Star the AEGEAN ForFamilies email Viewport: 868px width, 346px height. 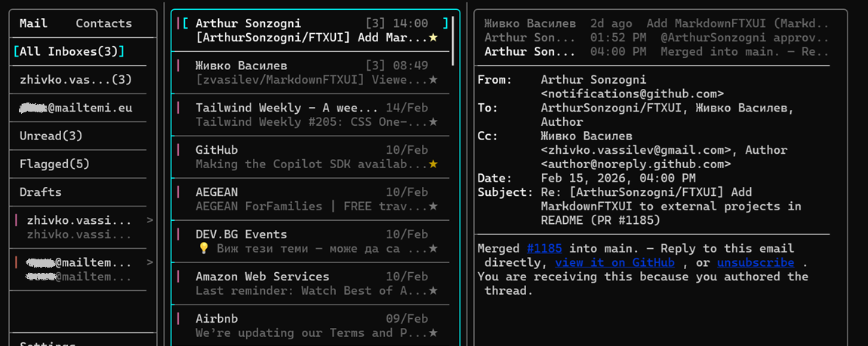(x=433, y=207)
